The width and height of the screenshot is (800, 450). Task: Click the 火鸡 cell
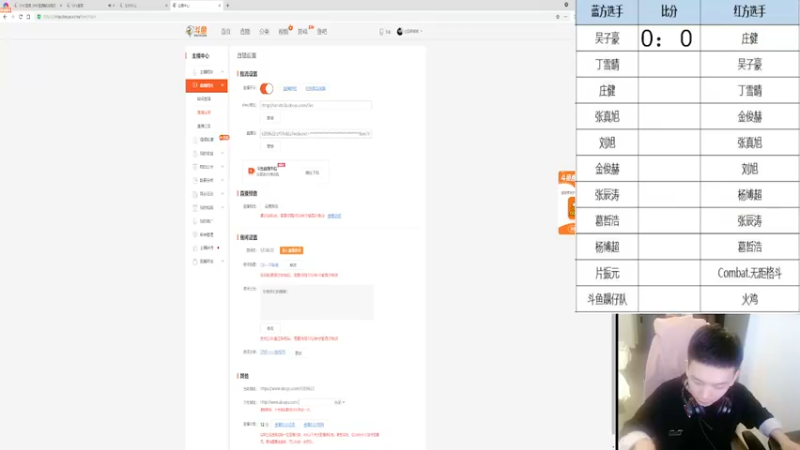pyautogui.click(x=749, y=299)
